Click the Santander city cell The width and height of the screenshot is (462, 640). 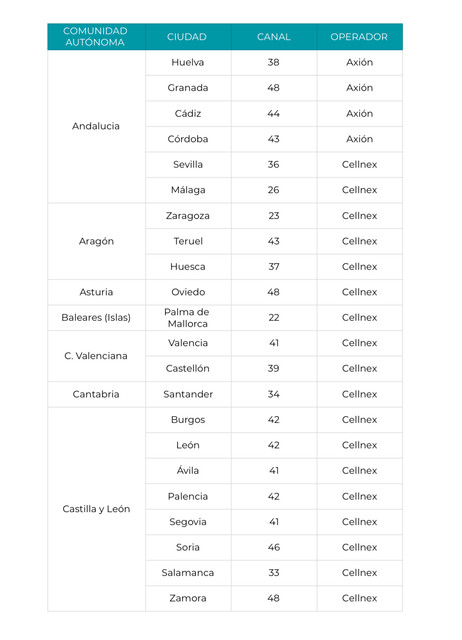(188, 394)
